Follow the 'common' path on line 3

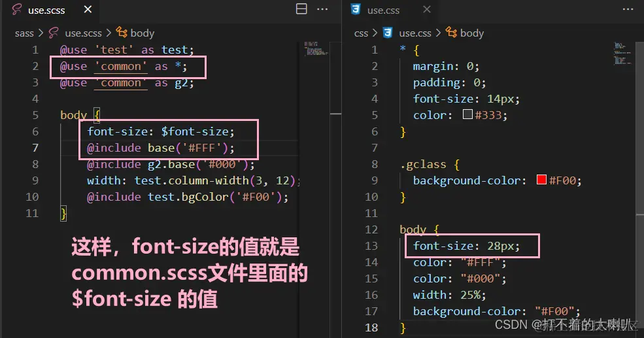click(x=121, y=83)
